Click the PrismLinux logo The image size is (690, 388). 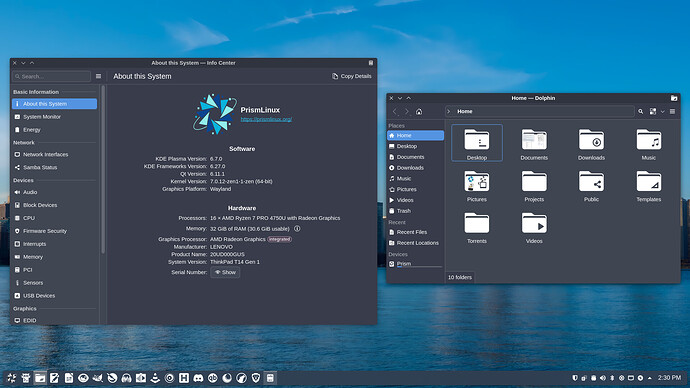214,113
